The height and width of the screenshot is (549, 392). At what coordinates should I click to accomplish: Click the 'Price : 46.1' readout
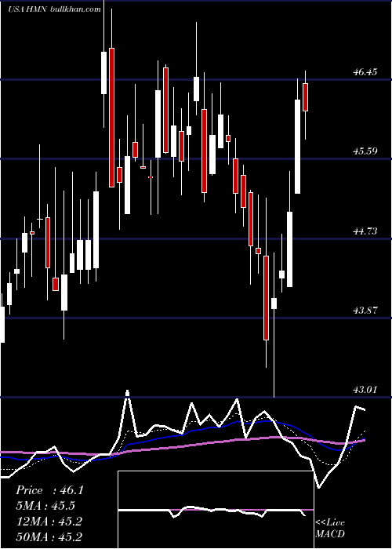coord(49,490)
